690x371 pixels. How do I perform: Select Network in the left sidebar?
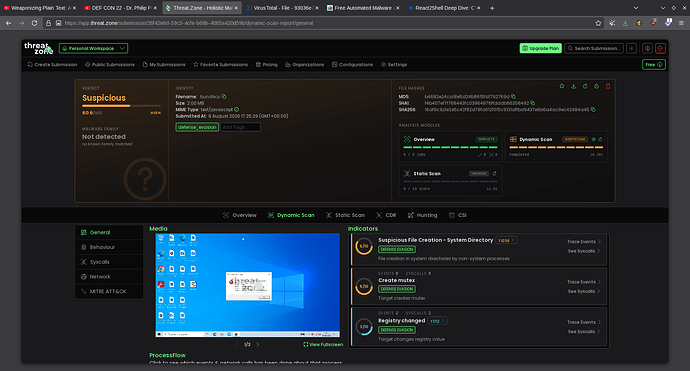tap(109, 277)
